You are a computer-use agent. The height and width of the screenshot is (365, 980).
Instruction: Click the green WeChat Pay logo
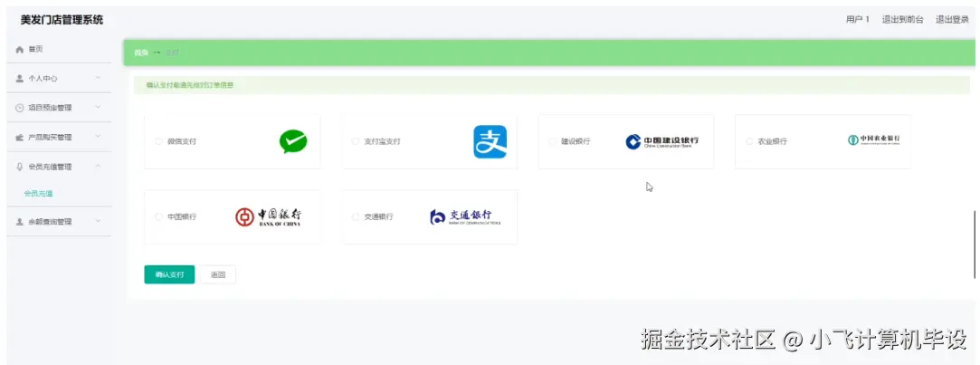[293, 141]
